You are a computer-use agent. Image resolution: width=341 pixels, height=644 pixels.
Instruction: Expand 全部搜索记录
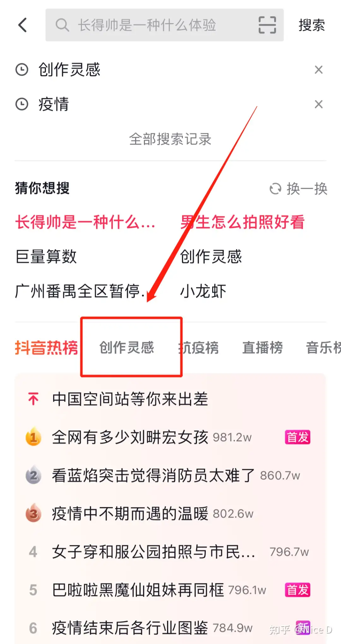pyautogui.click(x=170, y=139)
